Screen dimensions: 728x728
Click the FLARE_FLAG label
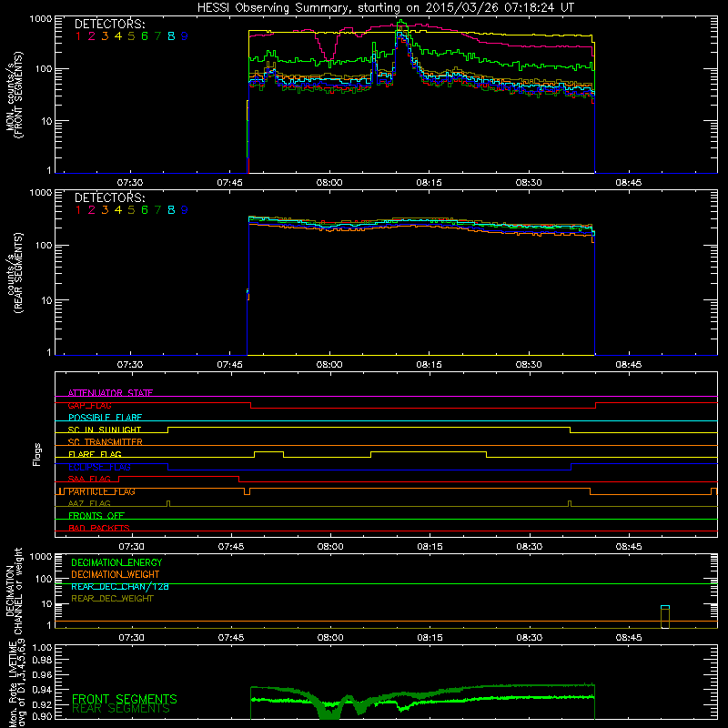point(95,454)
